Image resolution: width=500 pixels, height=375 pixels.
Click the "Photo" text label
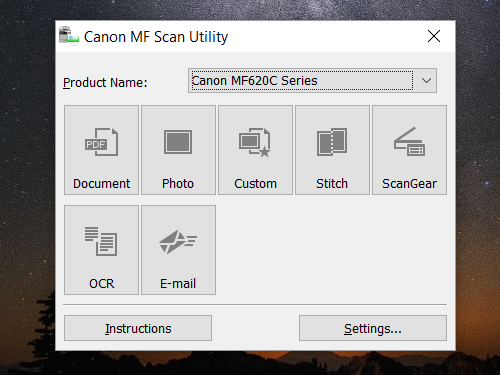point(178,184)
